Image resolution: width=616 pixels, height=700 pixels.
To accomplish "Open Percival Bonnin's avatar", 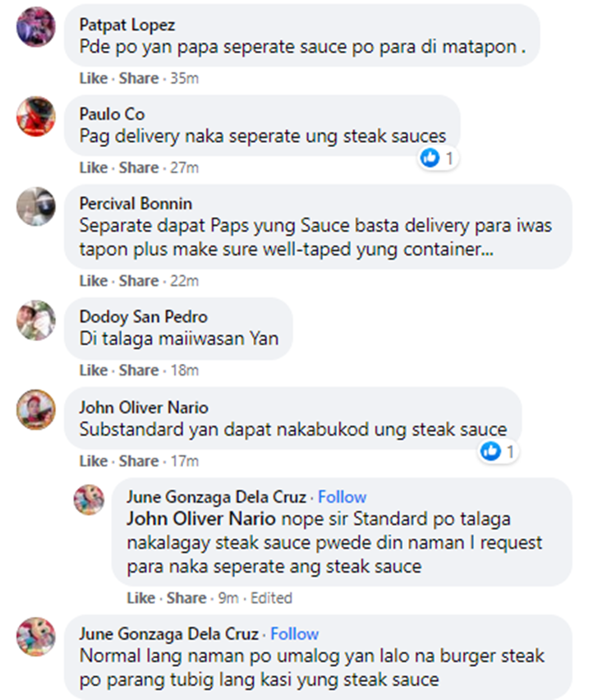I will (x=36, y=206).
